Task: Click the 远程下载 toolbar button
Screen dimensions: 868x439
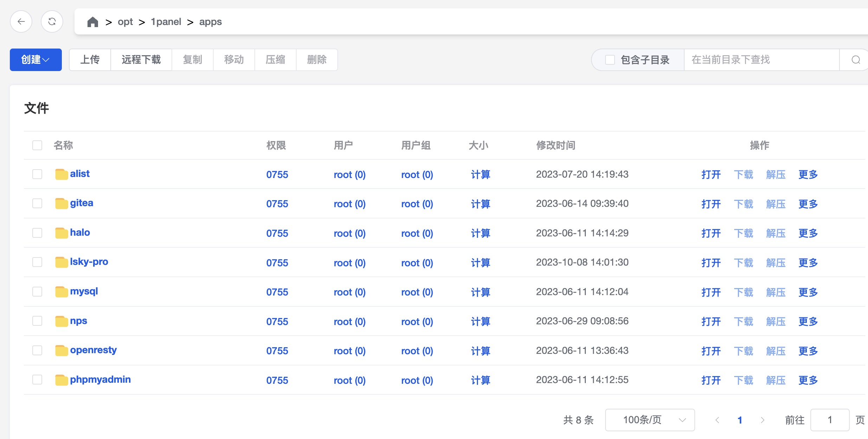Action: [x=141, y=60]
